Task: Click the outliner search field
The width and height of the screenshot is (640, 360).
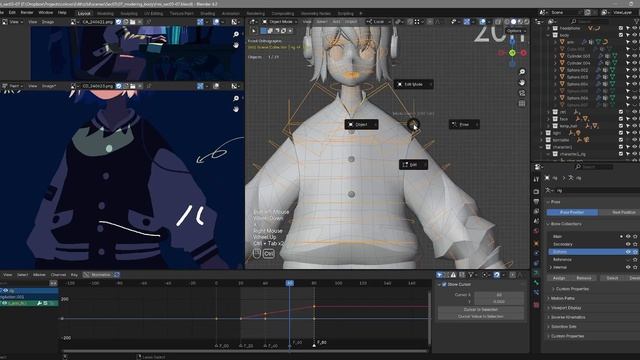Action: click(x=591, y=21)
